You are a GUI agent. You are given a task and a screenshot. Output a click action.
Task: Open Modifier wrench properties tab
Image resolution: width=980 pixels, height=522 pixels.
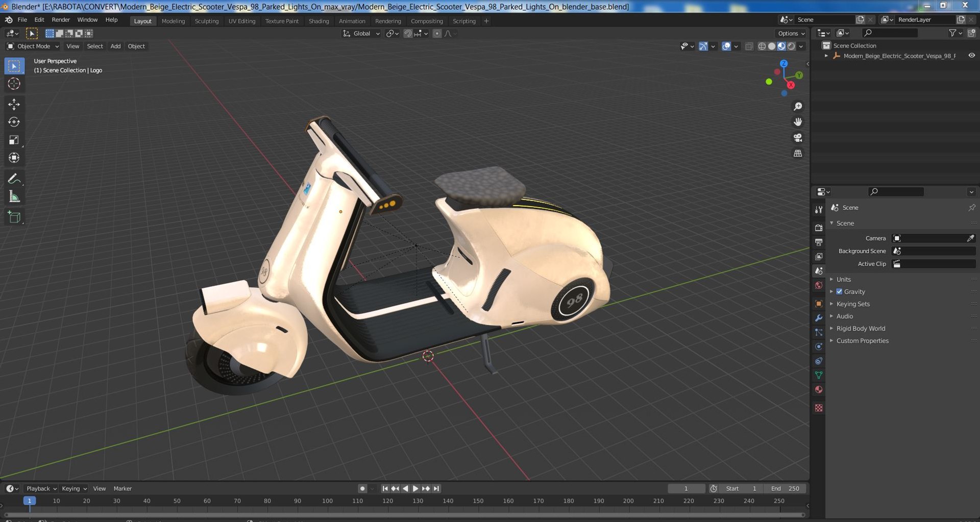[819, 318]
